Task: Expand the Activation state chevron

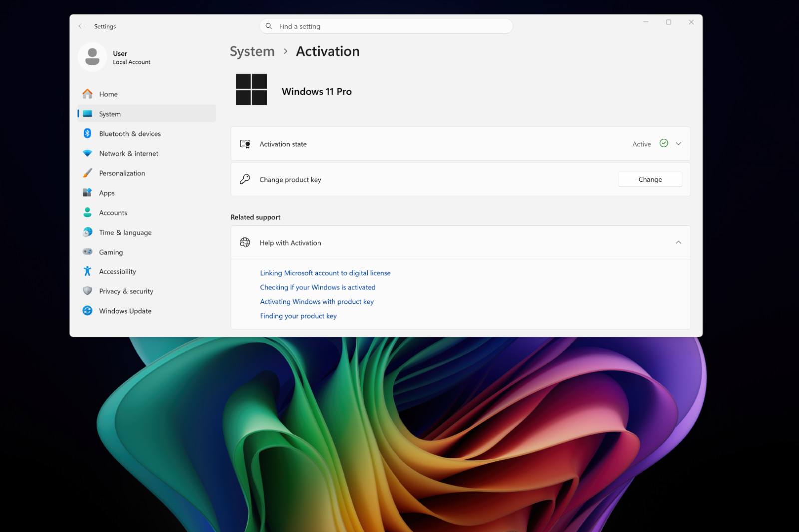Action: pos(678,144)
